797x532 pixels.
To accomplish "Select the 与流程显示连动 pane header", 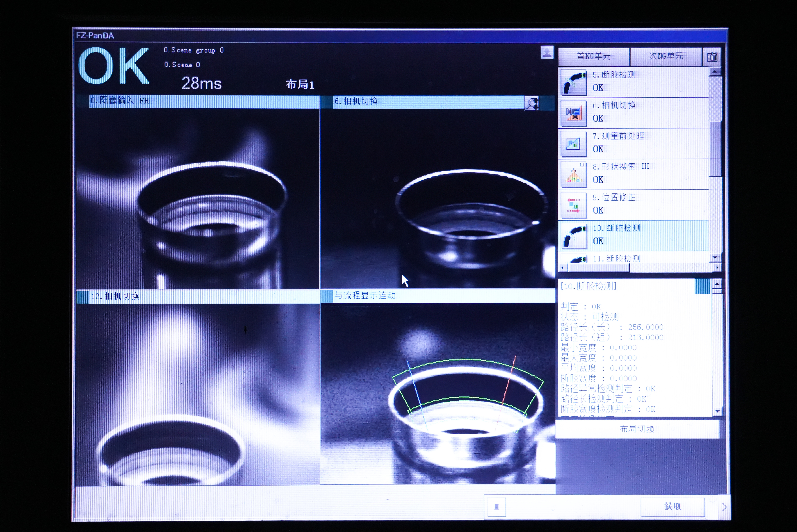I will 444,296.
